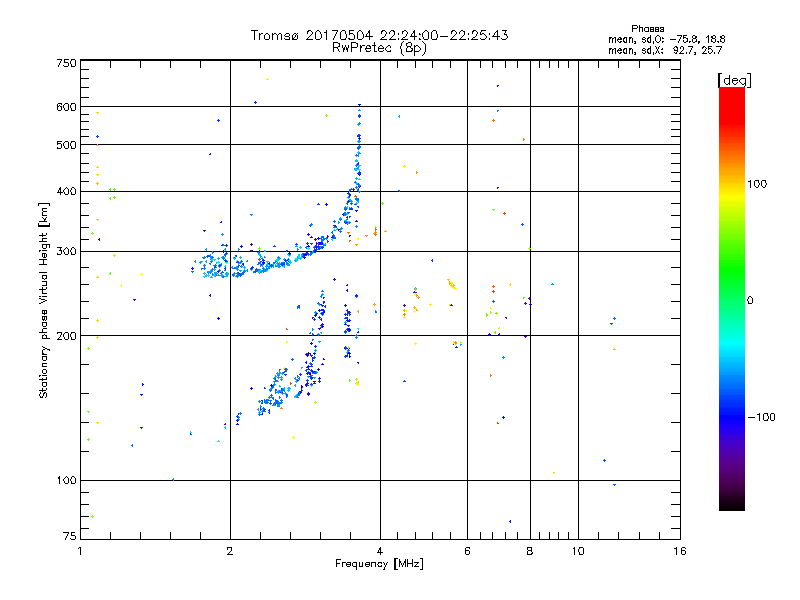Click the 'mean, sd,X: 92.7, 25.7' statistics line
Screen dimensions: 800x600
click(665, 50)
